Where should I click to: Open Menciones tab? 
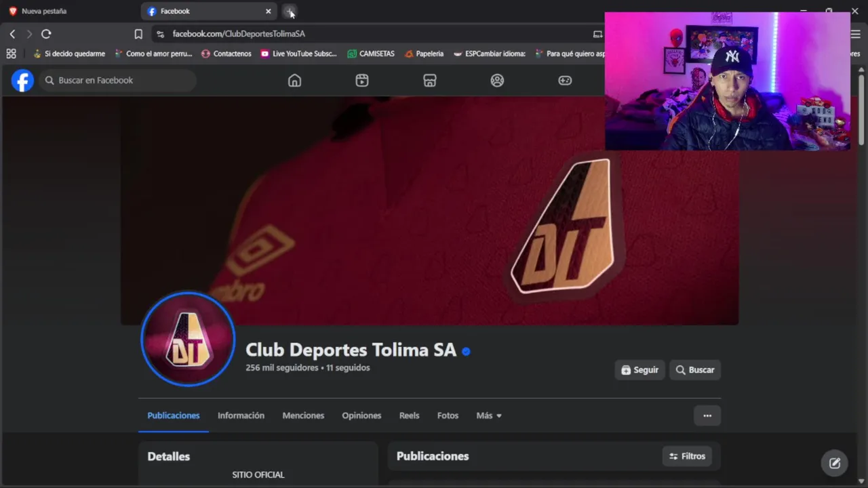[303, 415]
